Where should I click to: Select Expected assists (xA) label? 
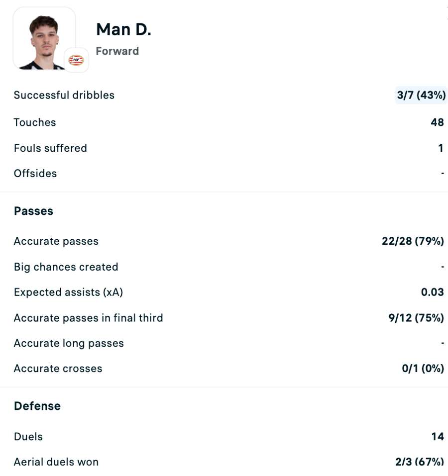[x=68, y=292]
